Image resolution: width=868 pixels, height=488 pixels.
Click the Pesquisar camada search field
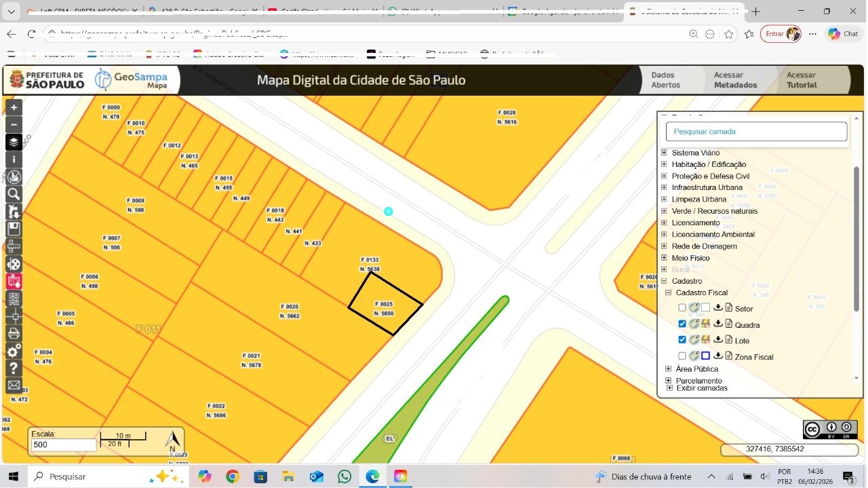coord(756,132)
